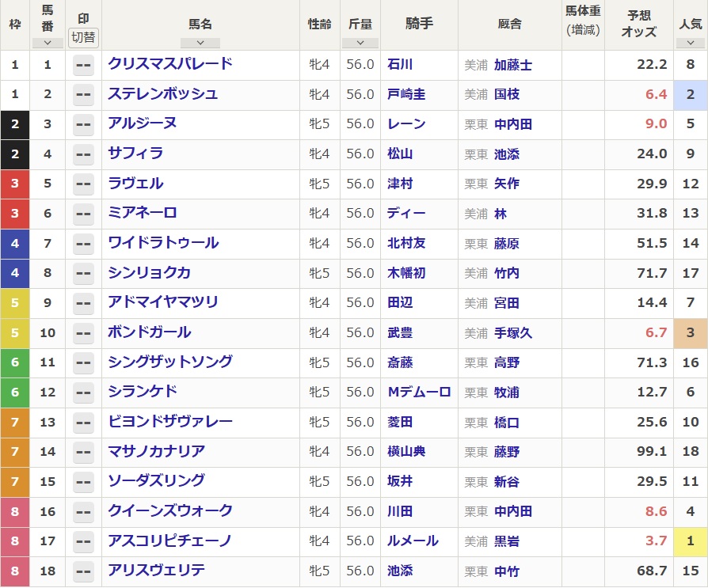Open horse page ボンドガール
The width and height of the screenshot is (708, 588).
[x=149, y=332]
